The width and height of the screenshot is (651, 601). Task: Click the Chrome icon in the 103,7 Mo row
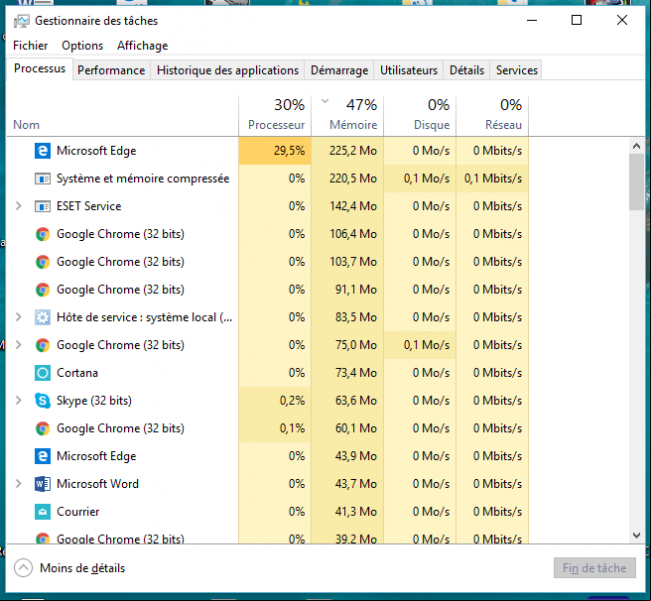click(42, 262)
